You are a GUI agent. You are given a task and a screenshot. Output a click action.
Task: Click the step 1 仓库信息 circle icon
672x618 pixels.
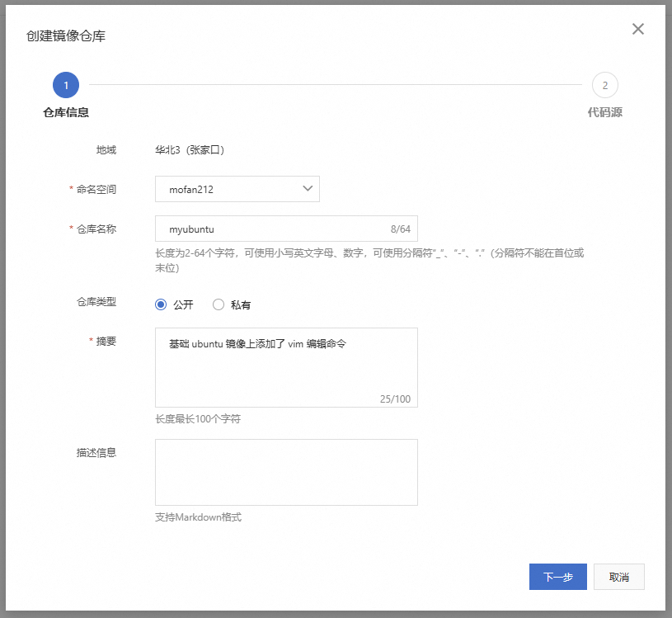coord(65,85)
